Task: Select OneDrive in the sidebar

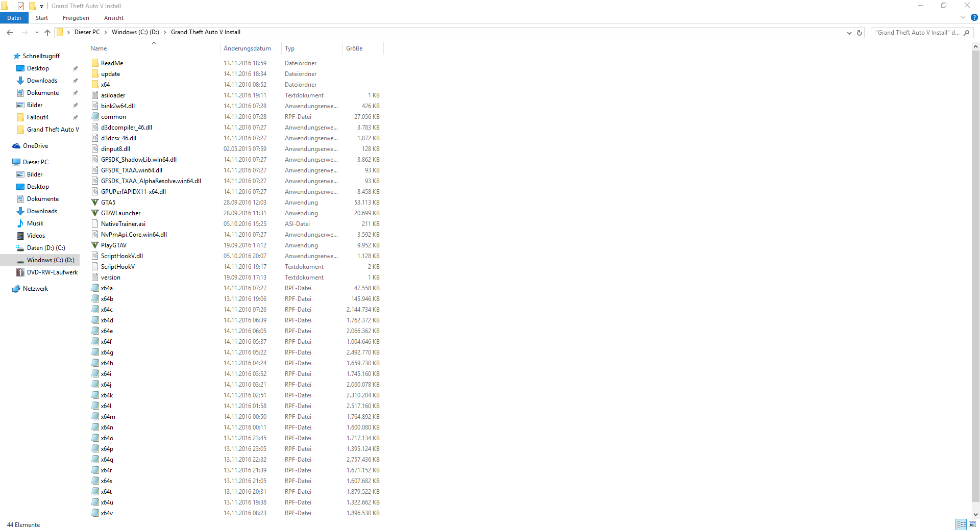Action: pyautogui.click(x=35, y=146)
